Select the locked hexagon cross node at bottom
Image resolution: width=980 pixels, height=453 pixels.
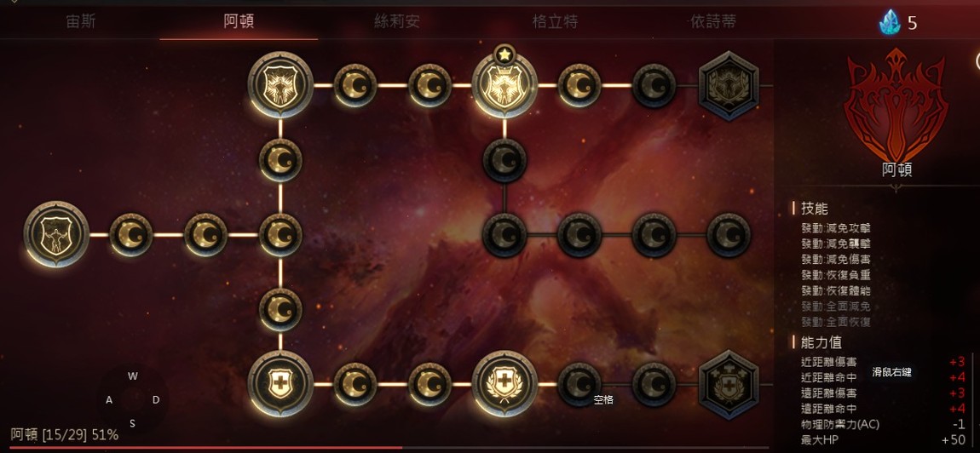pos(728,384)
